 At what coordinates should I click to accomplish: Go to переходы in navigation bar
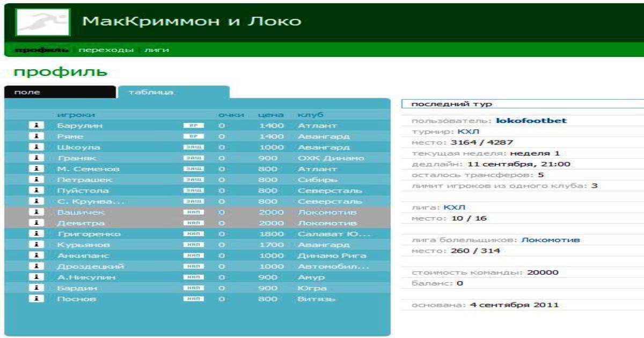coord(106,50)
